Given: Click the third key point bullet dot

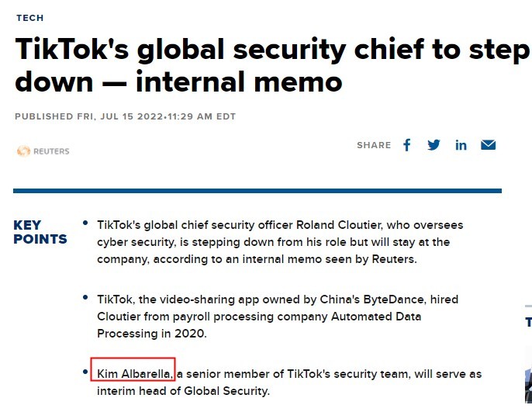Looking at the screenshot, I should click(85, 372).
